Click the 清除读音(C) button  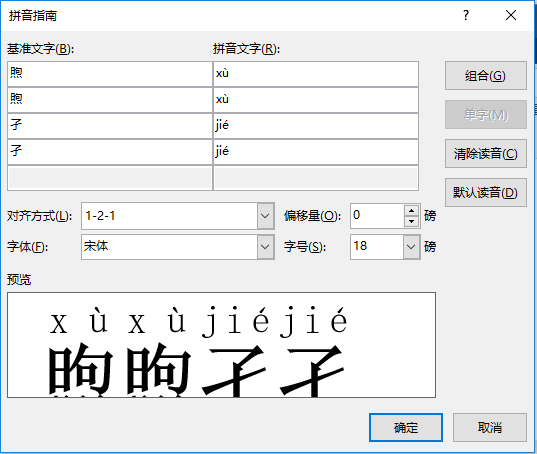(x=485, y=153)
